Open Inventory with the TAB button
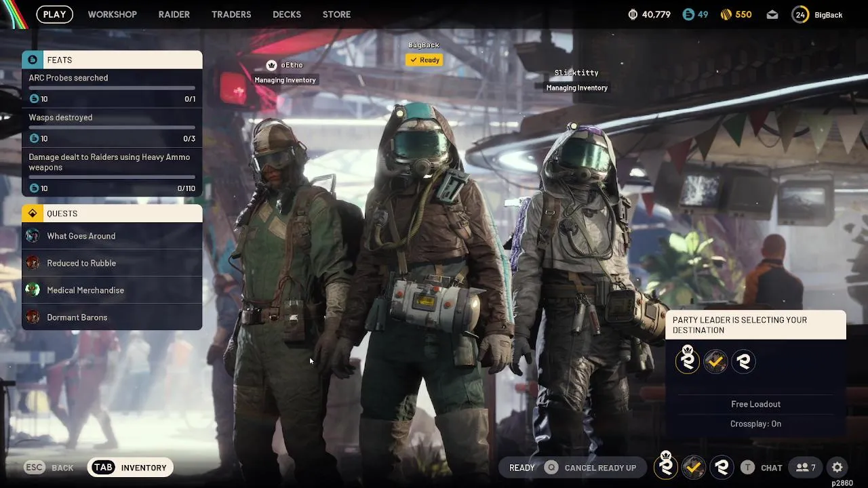The width and height of the screenshot is (868, 488). coord(130,468)
